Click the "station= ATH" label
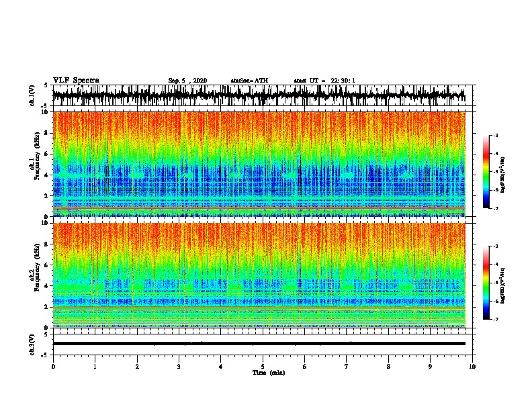The width and height of the screenshot is (532, 411). click(x=249, y=81)
